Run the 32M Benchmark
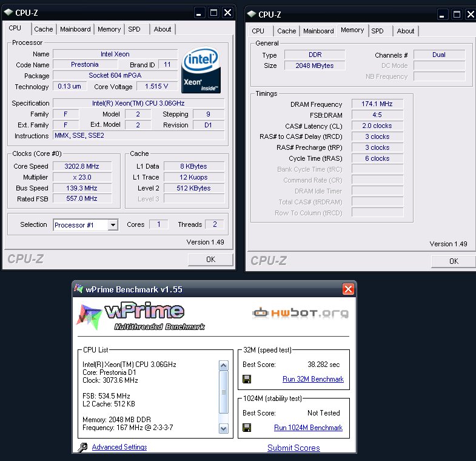 click(313, 379)
